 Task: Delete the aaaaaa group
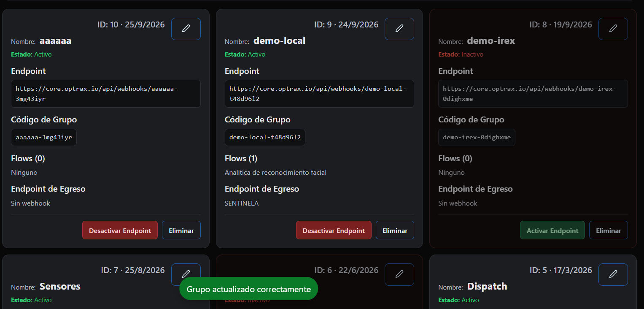[x=181, y=230]
